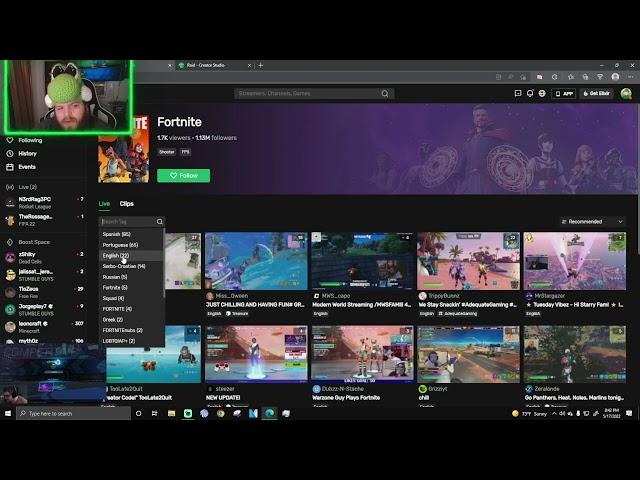Switch to the Clips tab
Viewport: 640px width, 480px height.
[127, 204]
